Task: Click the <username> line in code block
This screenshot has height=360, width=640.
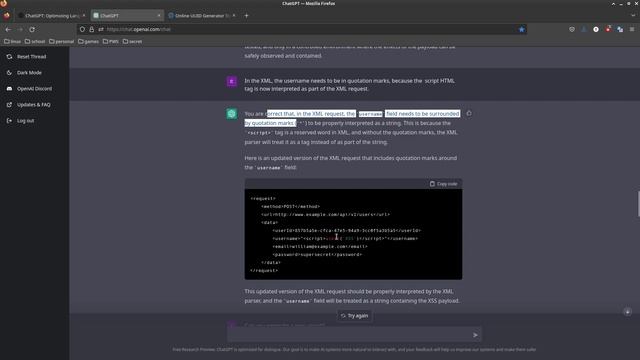Action: pos(345,238)
